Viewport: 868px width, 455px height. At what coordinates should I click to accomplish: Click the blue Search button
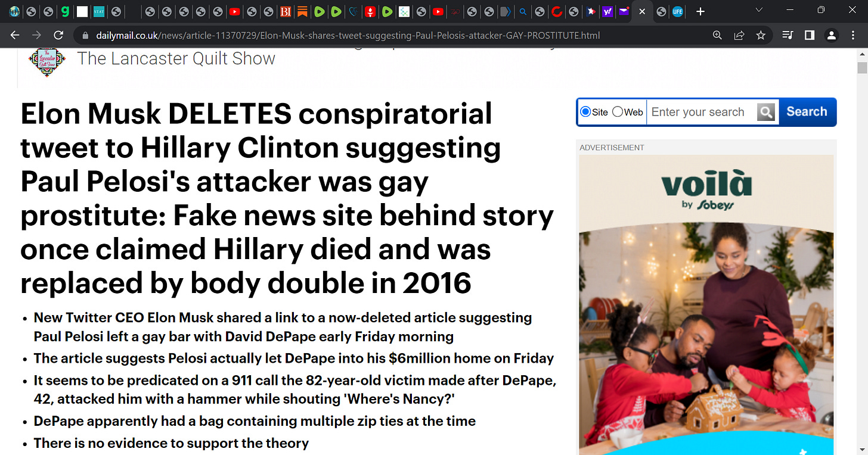[807, 112]
